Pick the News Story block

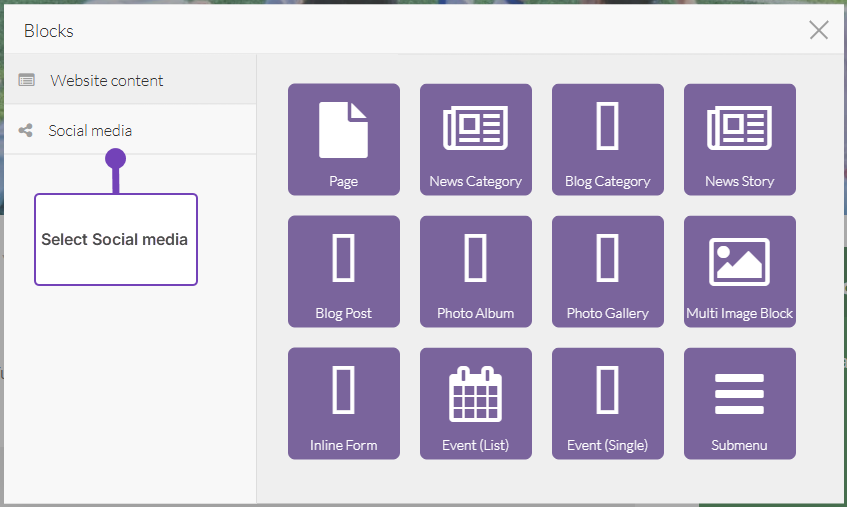click(739, 139)
